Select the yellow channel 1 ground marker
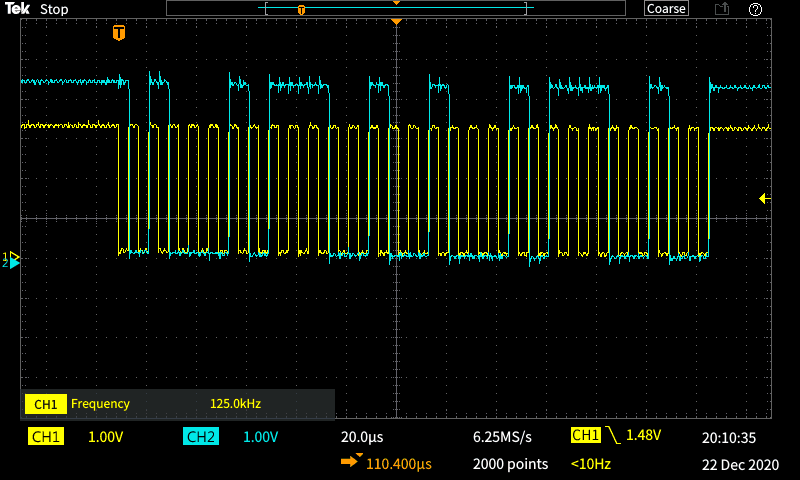 [x=13, y=257]
